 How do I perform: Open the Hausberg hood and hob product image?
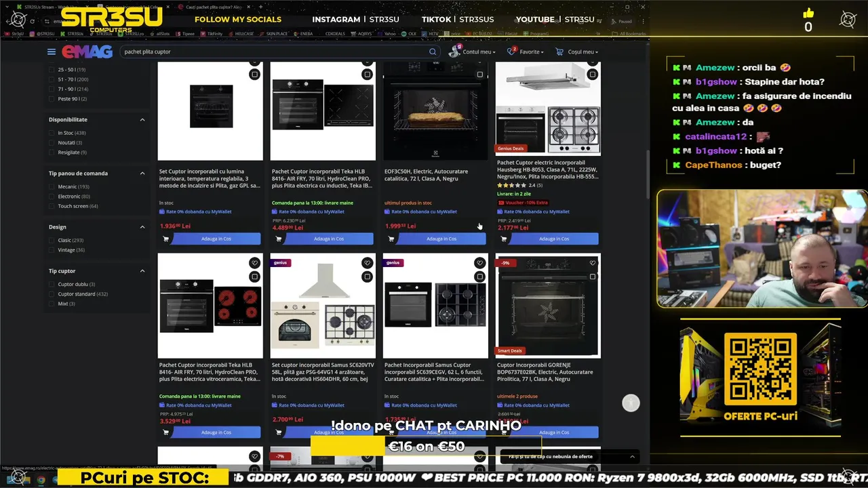tap(548, 108)
